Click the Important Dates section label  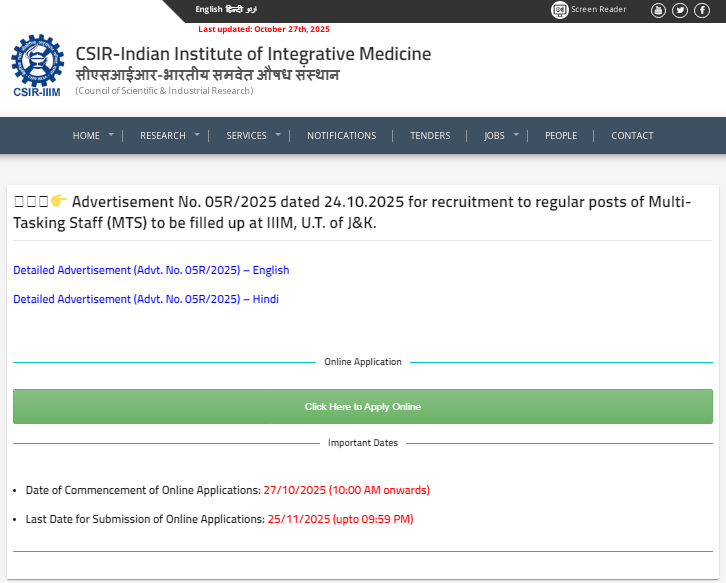coord(363,443)
